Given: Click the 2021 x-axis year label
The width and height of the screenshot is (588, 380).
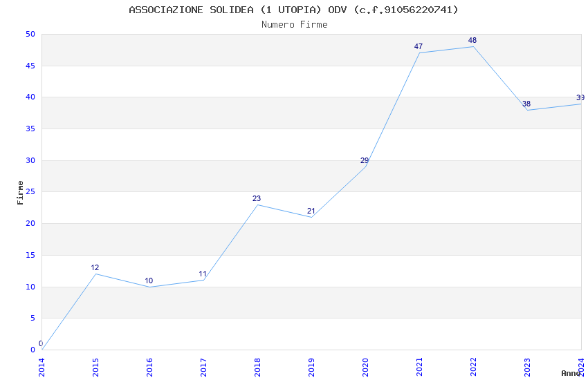Looking at the screenshot, I should click(x=420, y=368).
